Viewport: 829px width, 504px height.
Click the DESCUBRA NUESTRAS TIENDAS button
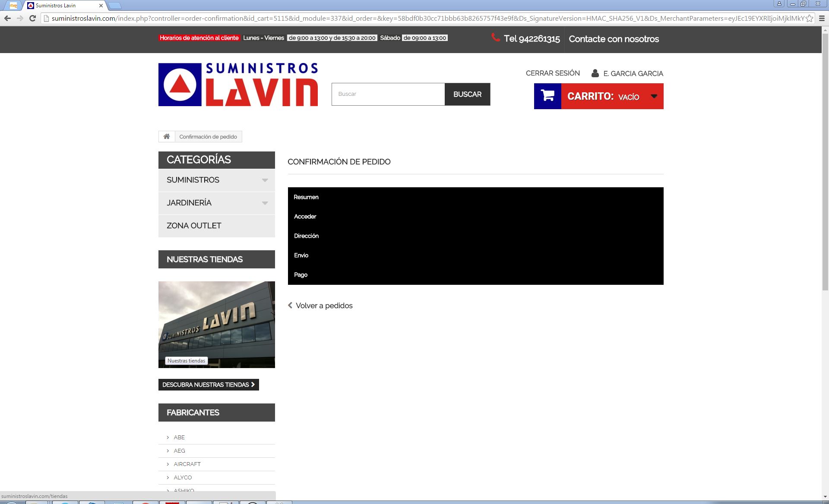click(209, 384)
